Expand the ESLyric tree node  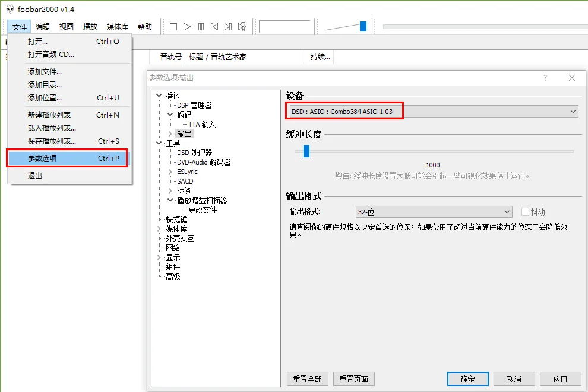point(170,172)
